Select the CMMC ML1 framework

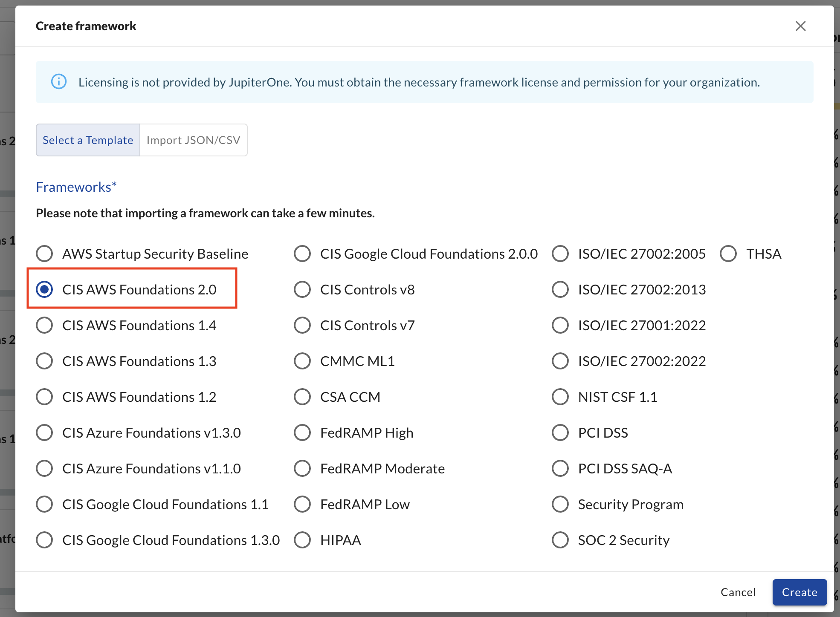302,361
